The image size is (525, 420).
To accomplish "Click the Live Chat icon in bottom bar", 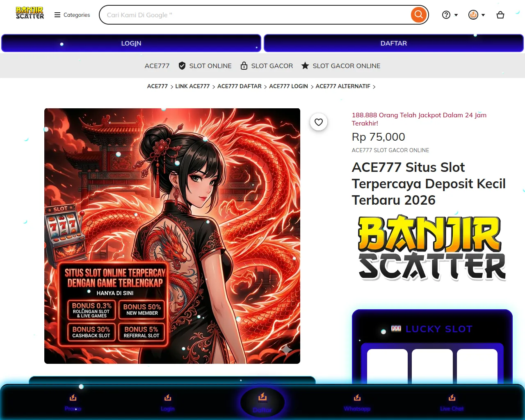I will tap(452, 397).
